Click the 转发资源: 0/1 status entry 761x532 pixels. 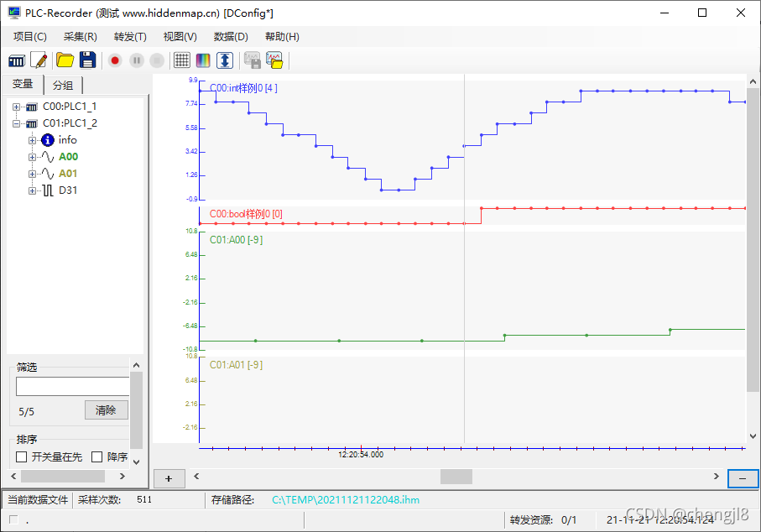543,520
